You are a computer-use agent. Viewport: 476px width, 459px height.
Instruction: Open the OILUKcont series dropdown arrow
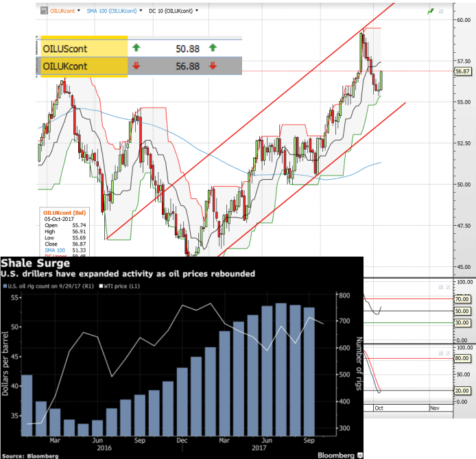79,10
